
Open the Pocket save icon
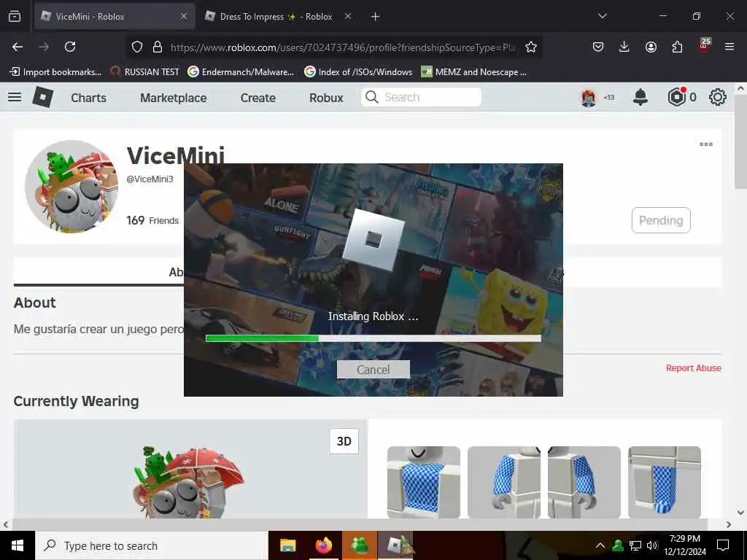tap(598, 47)
